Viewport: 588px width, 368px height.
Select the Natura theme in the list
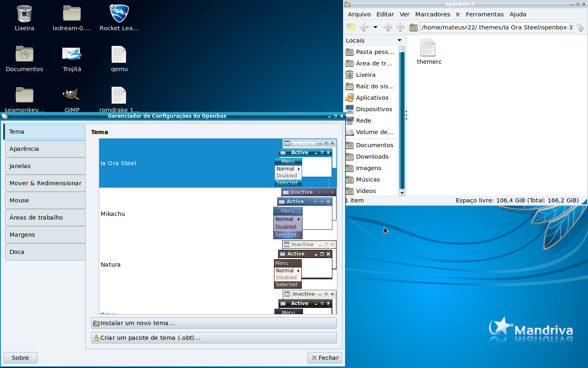click(x=218, y=265)
